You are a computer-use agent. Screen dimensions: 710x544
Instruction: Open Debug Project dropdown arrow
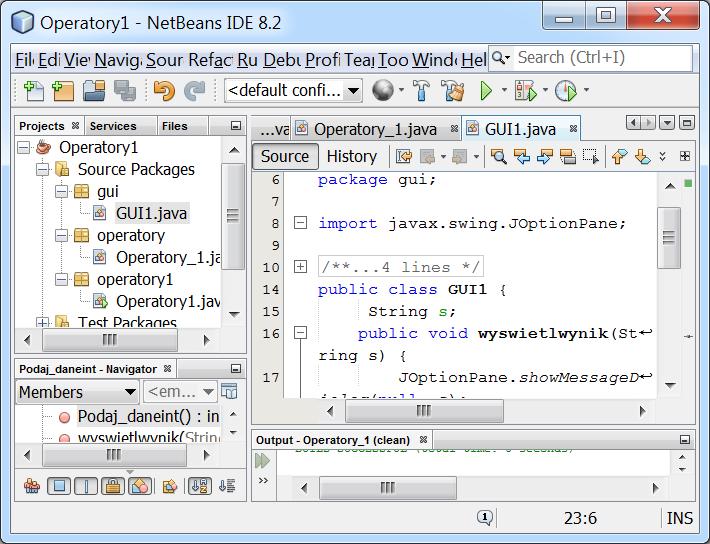pyautogui.click(x=545, y=90)
